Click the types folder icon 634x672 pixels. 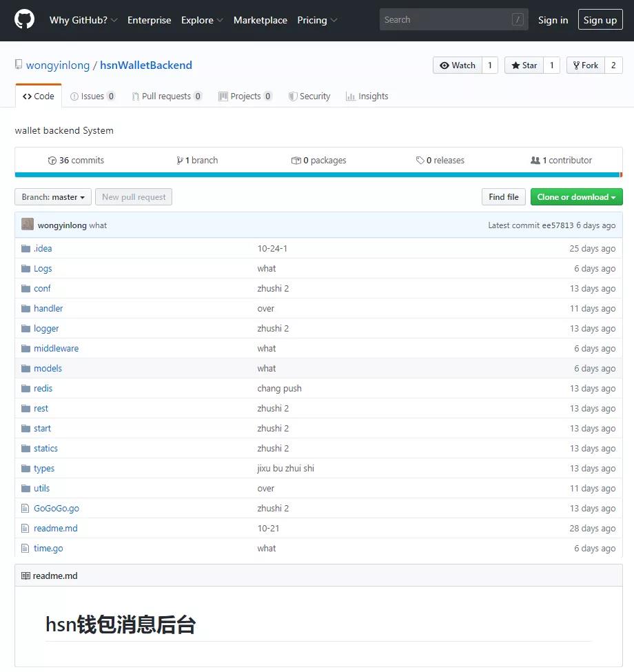point(25,469)
